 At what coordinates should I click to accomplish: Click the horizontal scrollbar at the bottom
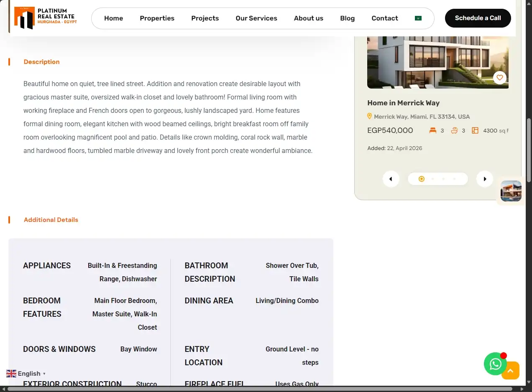pyautogui.click(x=260, y=389)
